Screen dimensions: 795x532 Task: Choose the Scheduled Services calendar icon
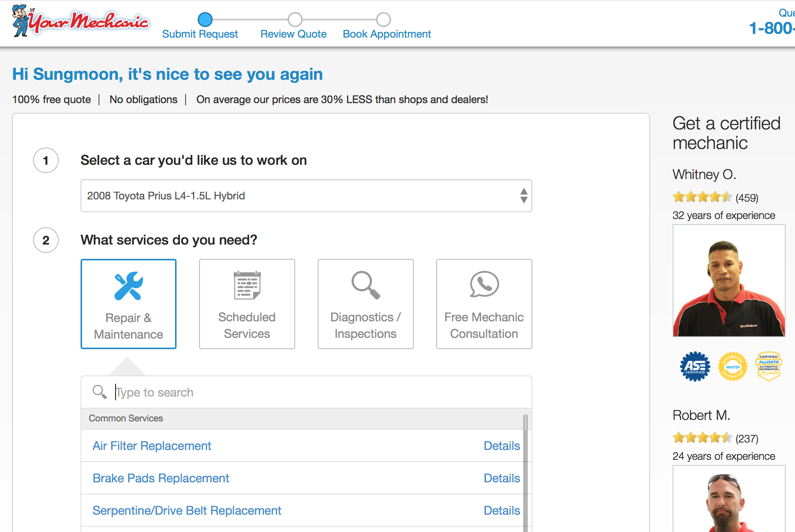[x=247, y=285]
